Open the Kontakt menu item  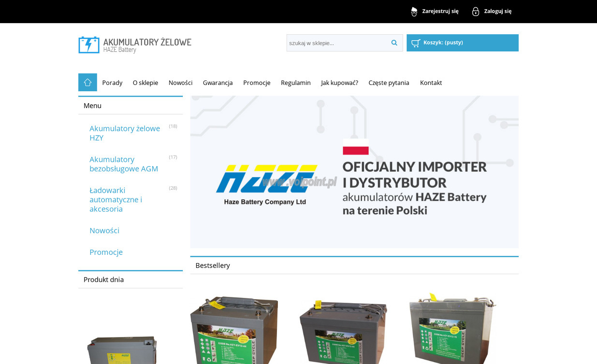(x=431, y=83)
